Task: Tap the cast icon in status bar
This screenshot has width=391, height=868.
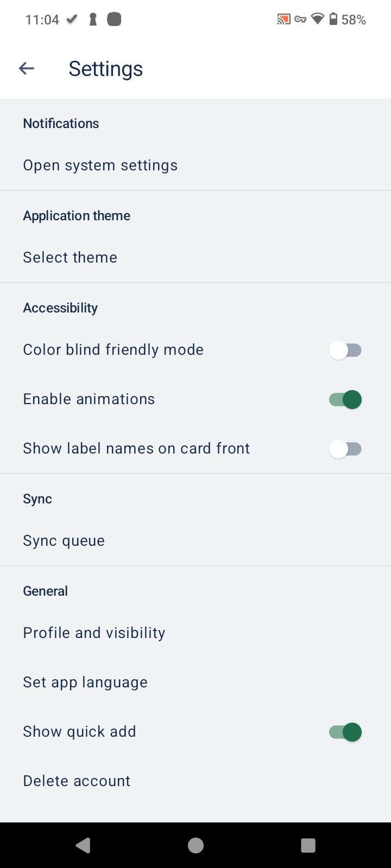Action: 283,20
